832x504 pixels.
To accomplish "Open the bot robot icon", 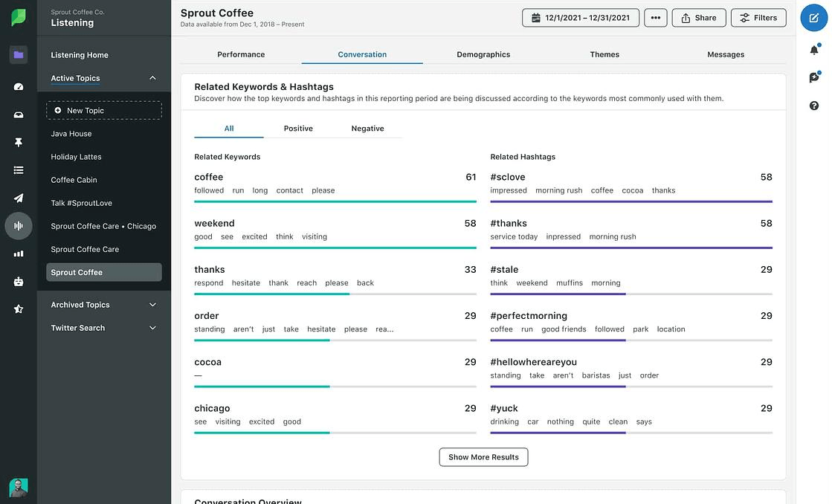I will (19, 281).
